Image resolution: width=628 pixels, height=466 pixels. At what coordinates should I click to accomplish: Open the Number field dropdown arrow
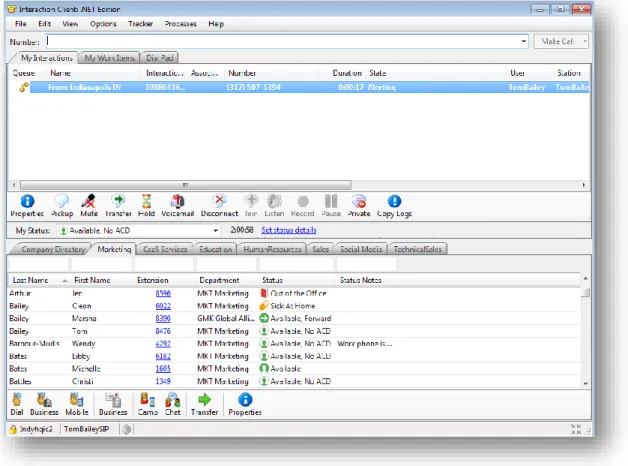(523, 41)
